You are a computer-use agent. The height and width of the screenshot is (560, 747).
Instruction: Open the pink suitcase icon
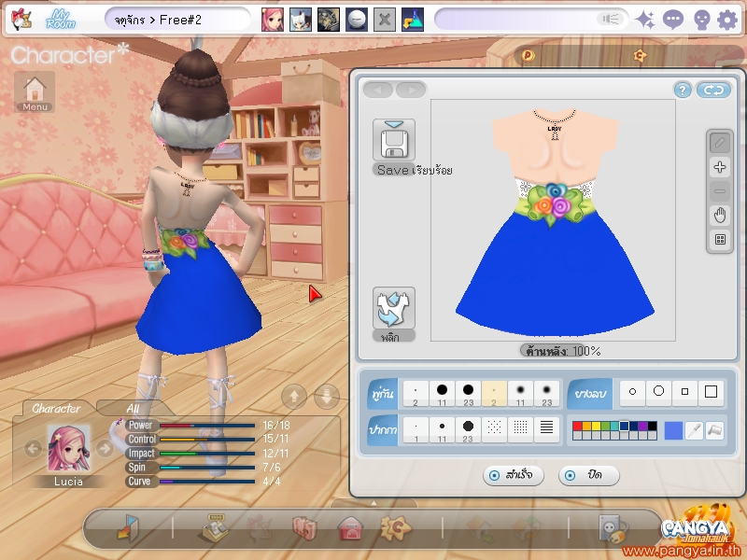(x=304, y=527)
